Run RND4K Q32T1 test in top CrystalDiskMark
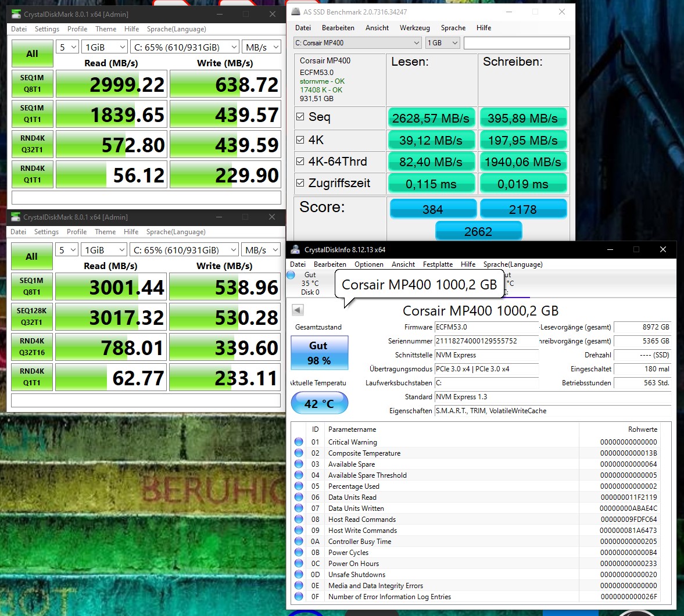684x616 pixels. pyautogui.click(x=33, y=144)
